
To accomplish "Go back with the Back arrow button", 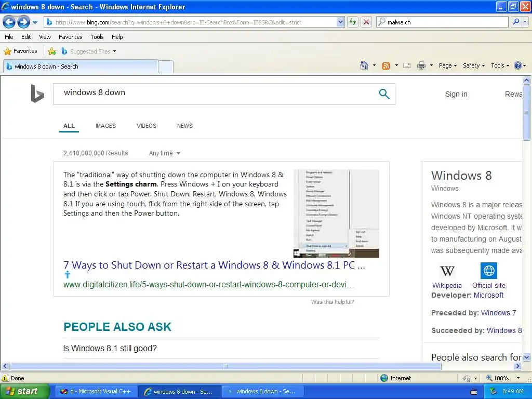I will 9,22.
